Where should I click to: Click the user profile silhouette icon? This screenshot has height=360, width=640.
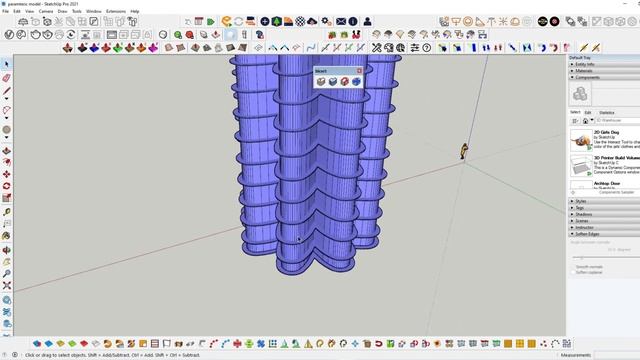[x=367, y=21]
